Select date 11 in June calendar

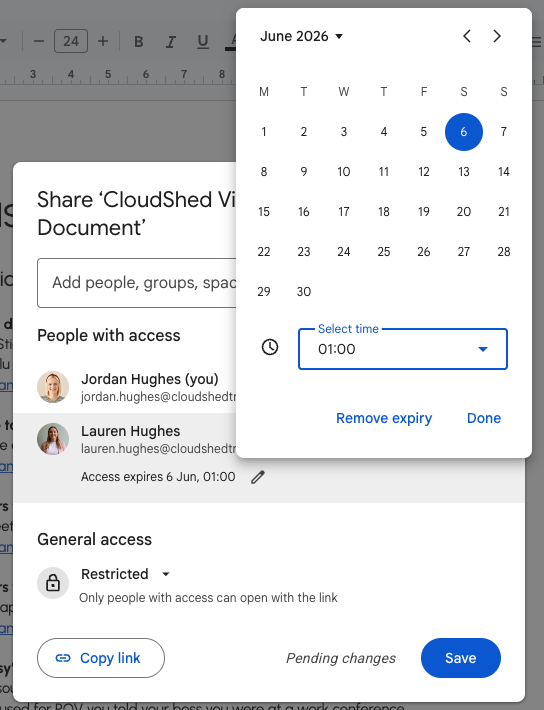[384, 172]
